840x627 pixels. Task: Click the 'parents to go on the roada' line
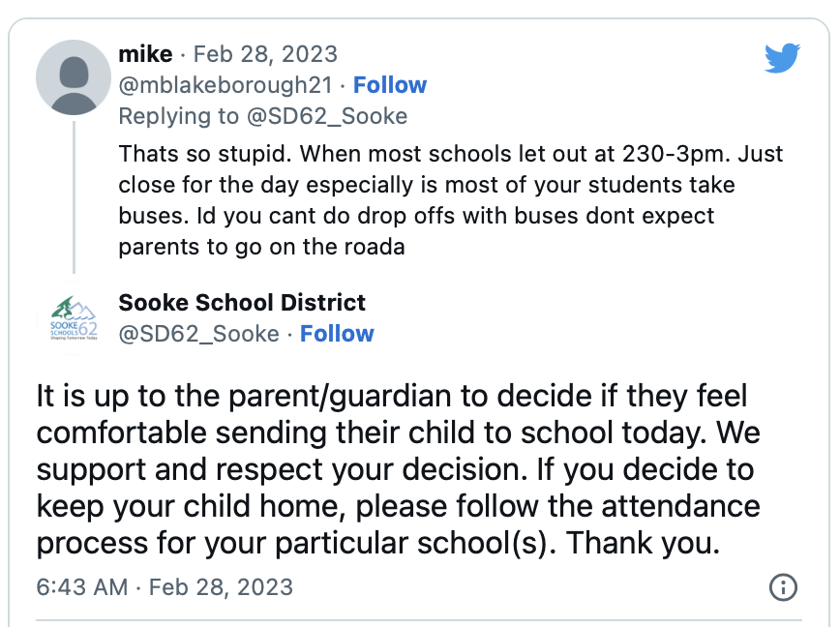pos(261,248)
